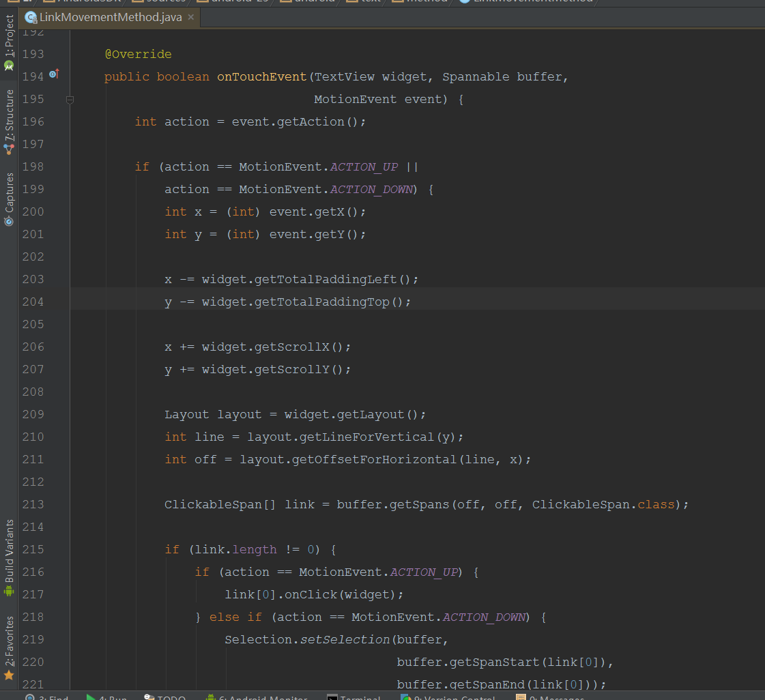The height and width of the screenshot is (700, 765).
Task: Select the LinkMovementMethod.java editor tab
Action: coord(110,18)
